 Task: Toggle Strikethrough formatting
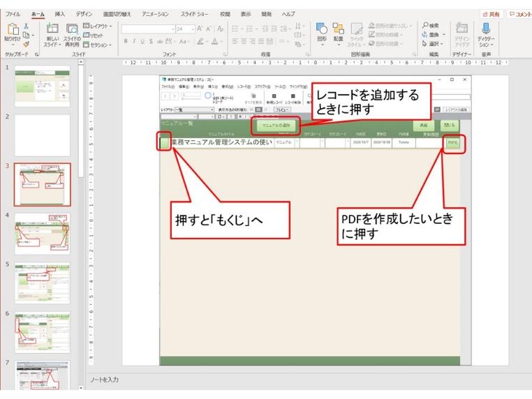point(160,41)
